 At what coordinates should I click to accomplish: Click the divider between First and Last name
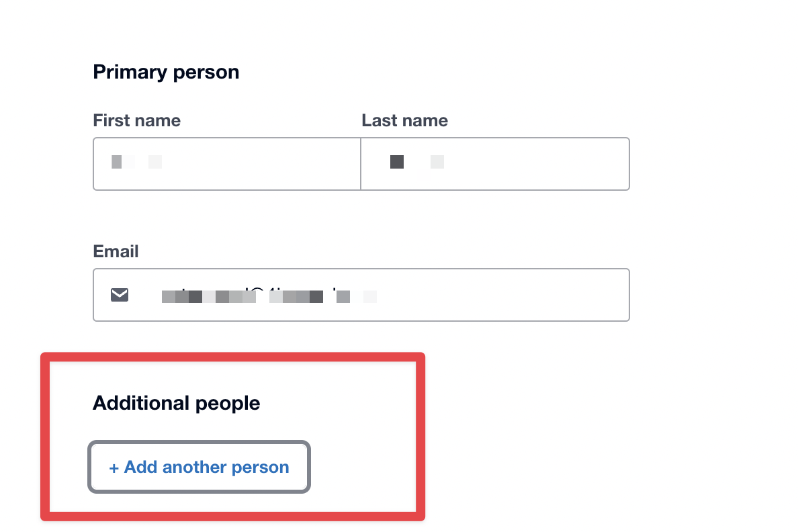click(x=361, y=164)
